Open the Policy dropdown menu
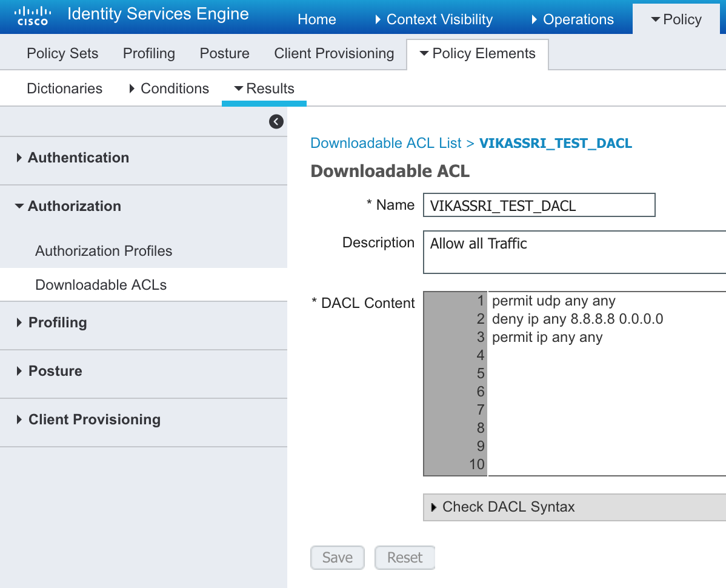 [676, 19]
